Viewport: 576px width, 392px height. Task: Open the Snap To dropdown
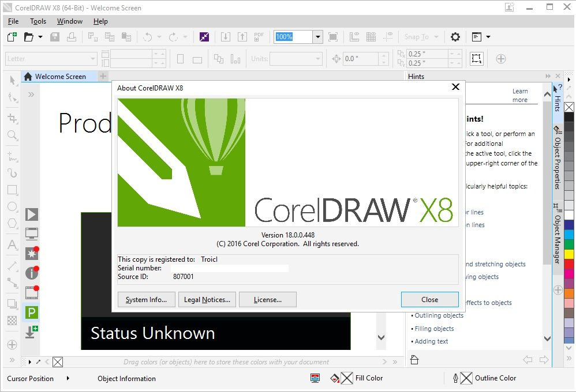pyautogui.click(x=421, y=37)
